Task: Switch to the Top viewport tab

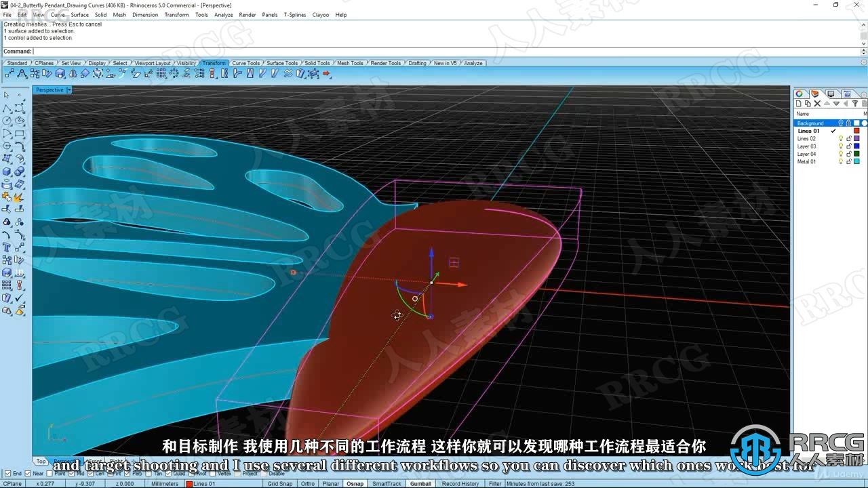Action: click(41, 462)
